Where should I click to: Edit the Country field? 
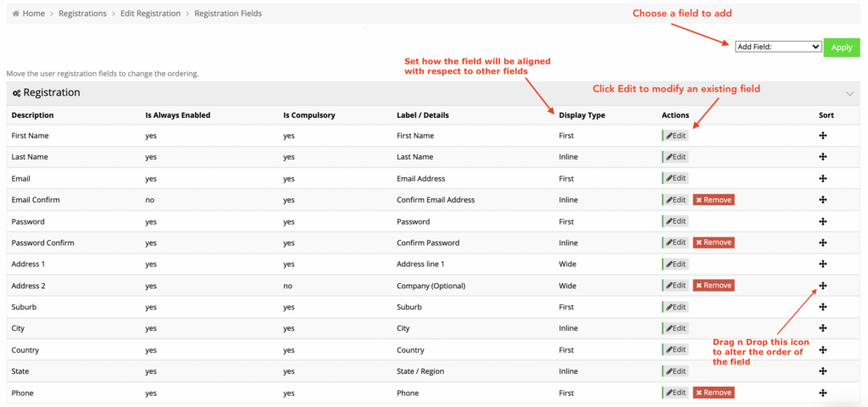pyautogui.click(x=676, y=350)
